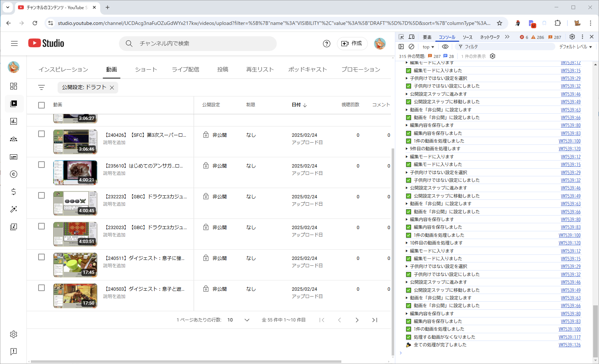Open the Analytics icon in left sidebar
This screenshot has width=599, height=364.
14,121
